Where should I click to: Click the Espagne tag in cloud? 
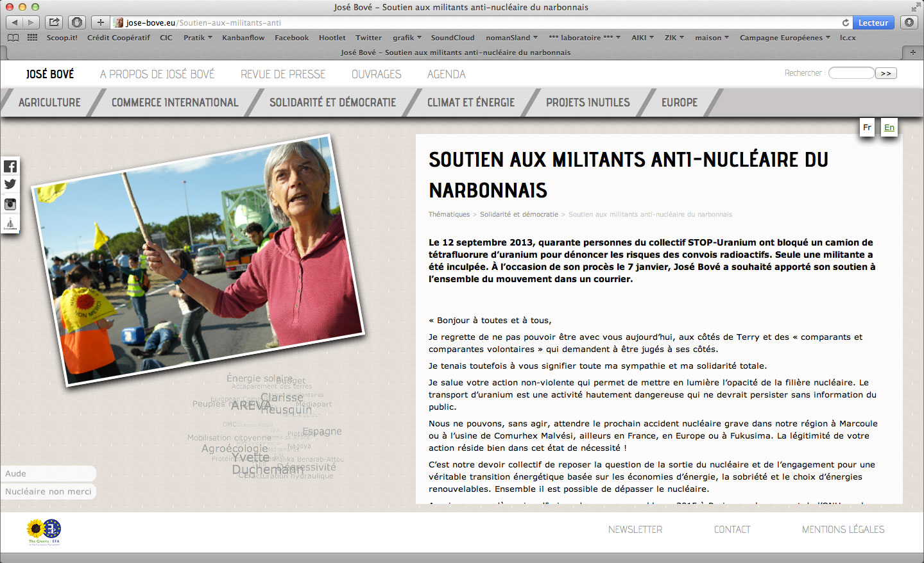tap(322, 431)
